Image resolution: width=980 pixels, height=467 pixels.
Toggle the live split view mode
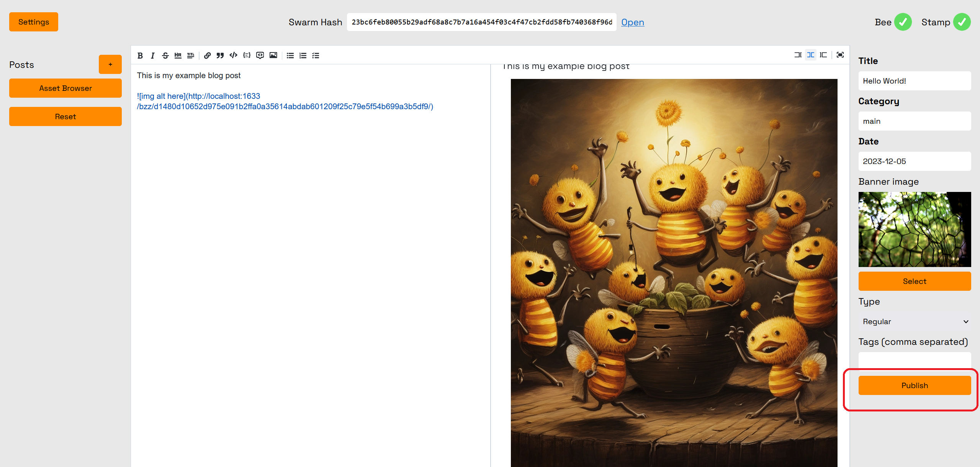[x=810, y=55]
